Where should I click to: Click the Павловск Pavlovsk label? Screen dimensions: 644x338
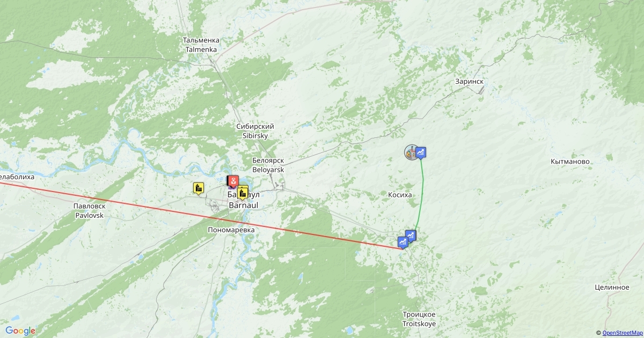click(89, 210)
